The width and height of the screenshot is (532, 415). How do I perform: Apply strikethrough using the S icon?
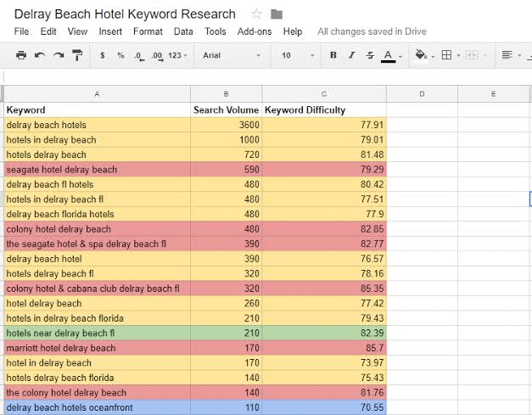[370, 55]
